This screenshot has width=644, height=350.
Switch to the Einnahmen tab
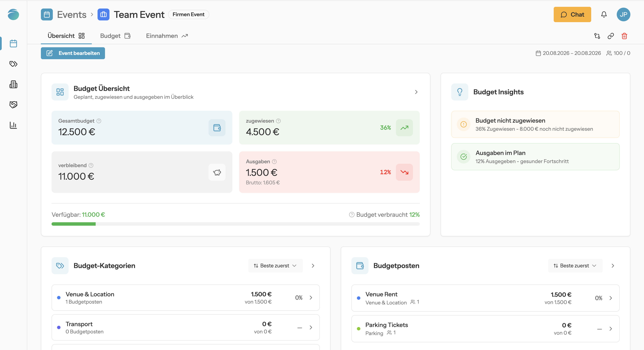click(167, 36)
